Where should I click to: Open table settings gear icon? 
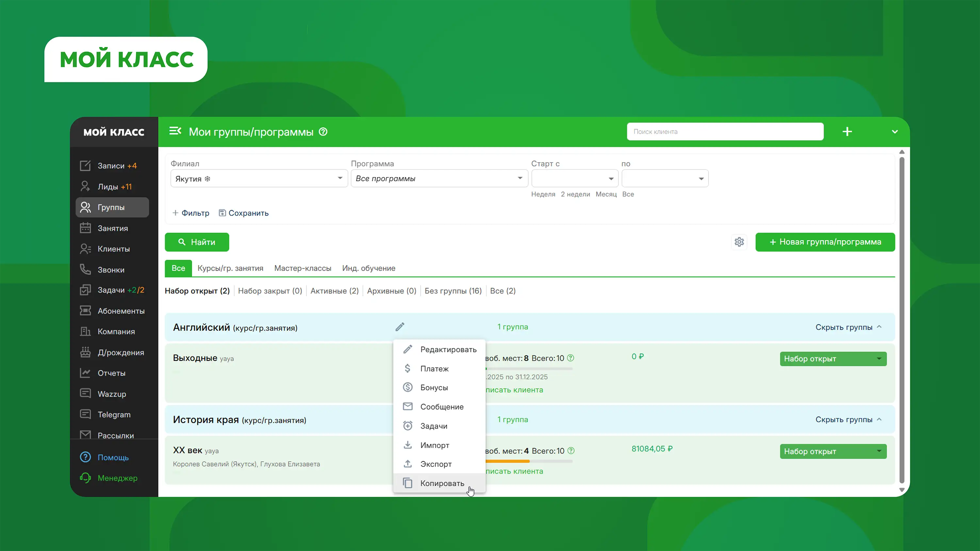point(739,242)
